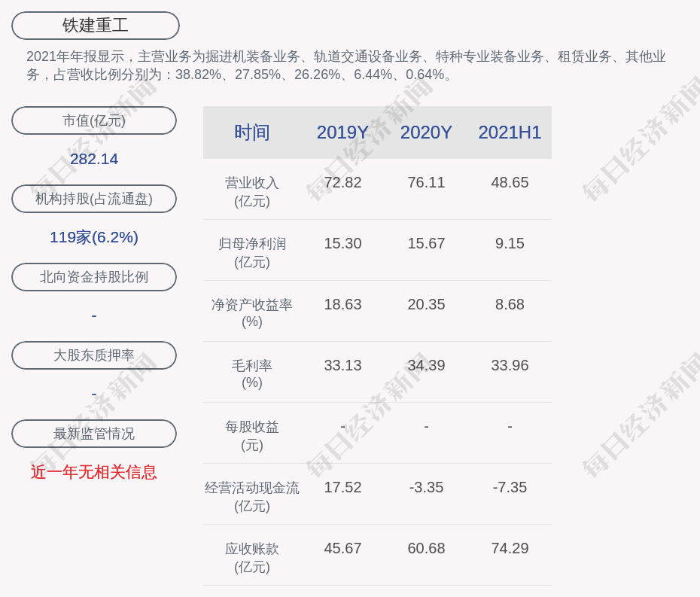Click ROE value 20.35
The width and height of the screenshot is (700, 597).
pos(426,305)
